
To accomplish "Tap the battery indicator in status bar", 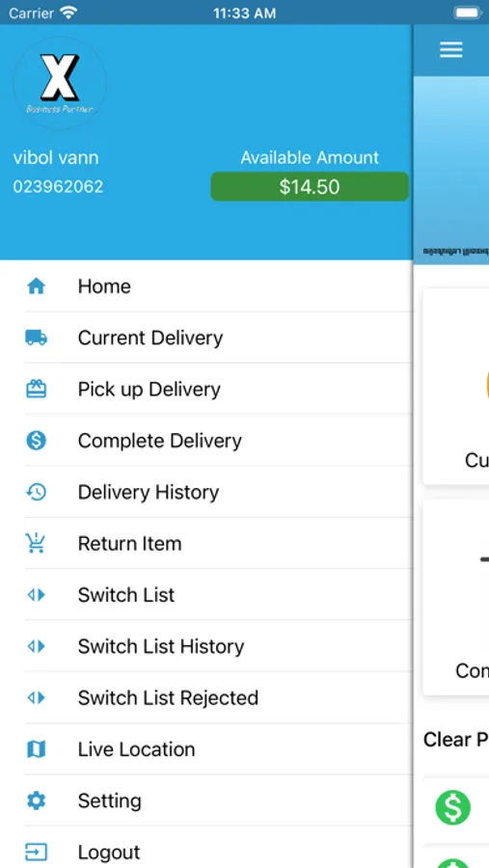I will point(468,13).
